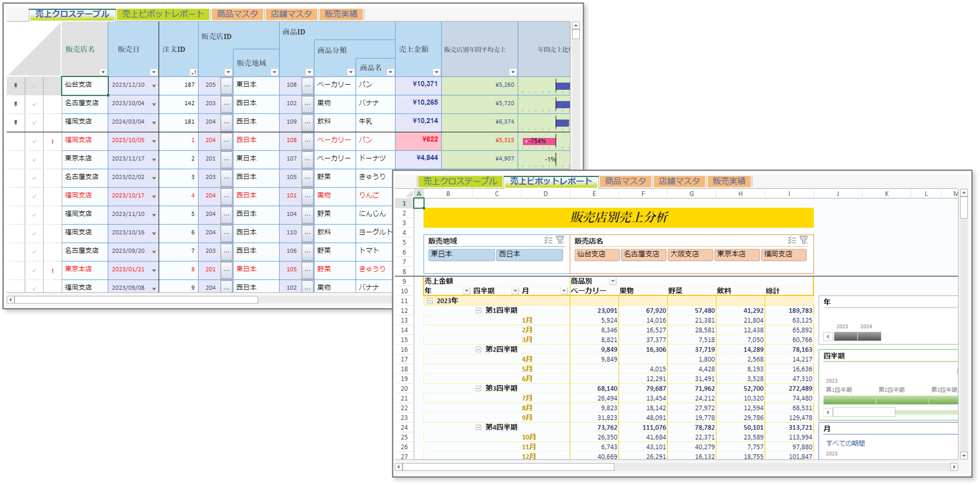
Task: Switch to 商品マスタ tab in the front window
Action: coord(625,181)
